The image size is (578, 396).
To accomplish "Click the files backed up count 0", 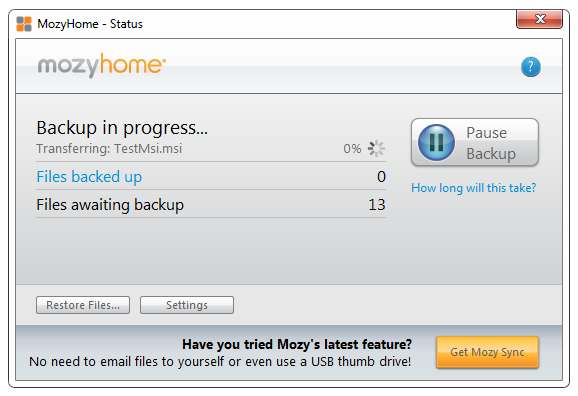I will 381,177.
